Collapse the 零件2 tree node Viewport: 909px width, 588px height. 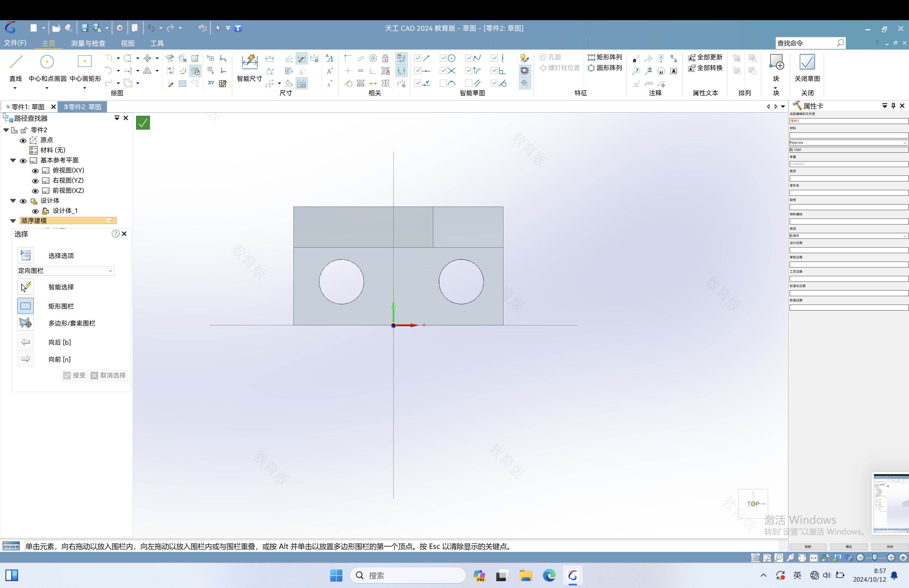(x=6, y=130)
